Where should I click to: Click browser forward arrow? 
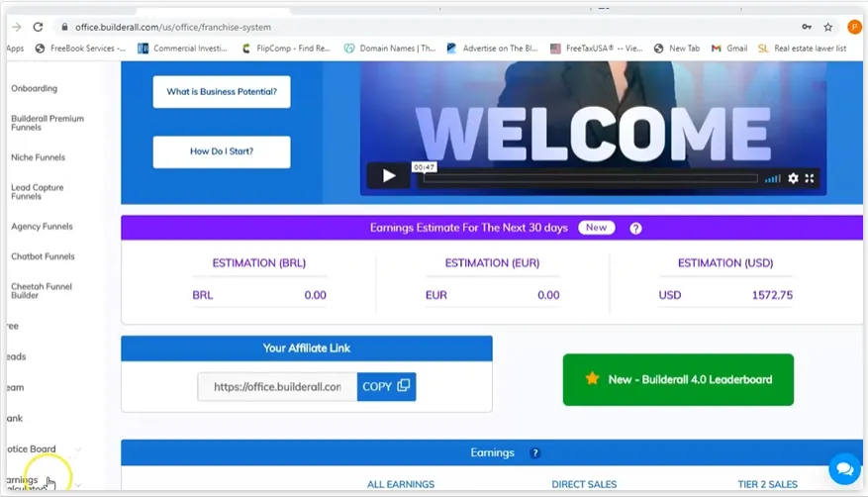click(x=17, y=27)
